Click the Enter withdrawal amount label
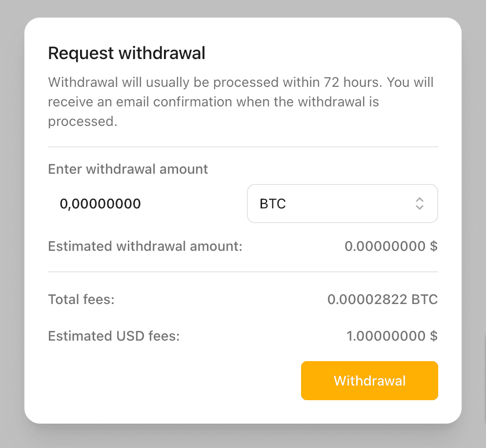Screen dimensions: 486x448 (128, 169)
